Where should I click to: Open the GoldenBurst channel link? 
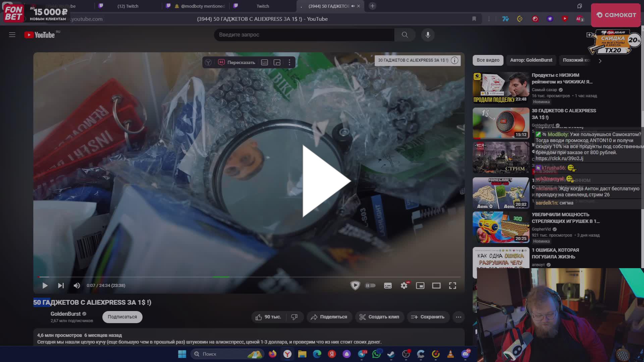tap(66, 313)
